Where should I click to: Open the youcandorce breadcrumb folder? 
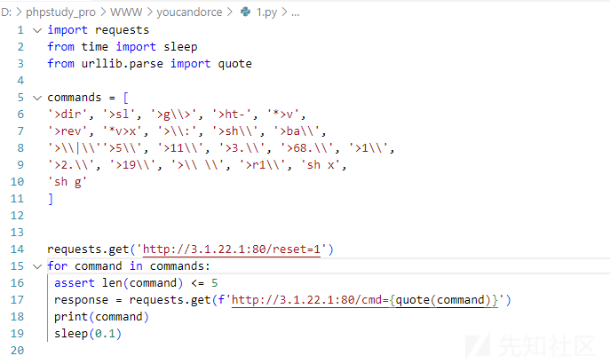[x=189, y=12]
